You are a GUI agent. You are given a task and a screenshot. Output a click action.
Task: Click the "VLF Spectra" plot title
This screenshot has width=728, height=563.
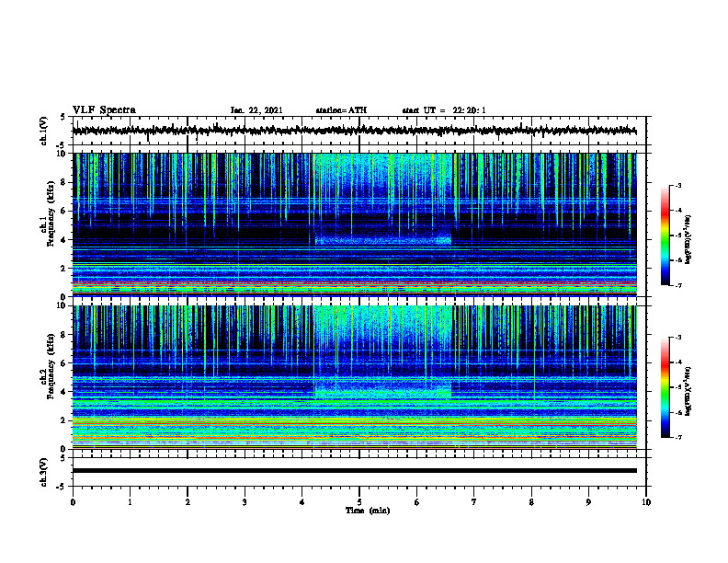(104, 110)
